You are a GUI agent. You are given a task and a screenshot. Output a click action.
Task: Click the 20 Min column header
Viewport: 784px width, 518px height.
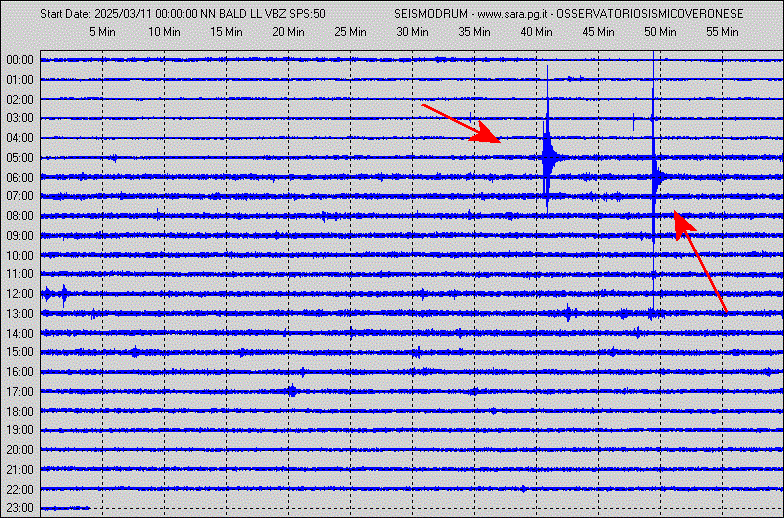(288, 32)
